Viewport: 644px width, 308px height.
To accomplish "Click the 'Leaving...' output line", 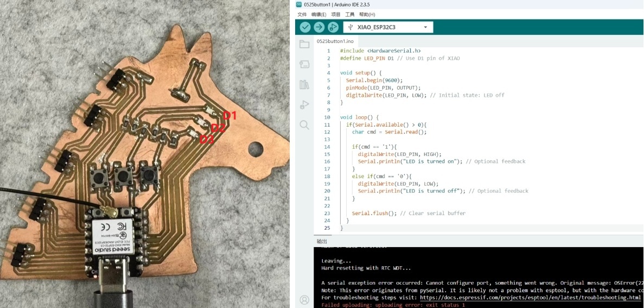I will pos(336,261).
